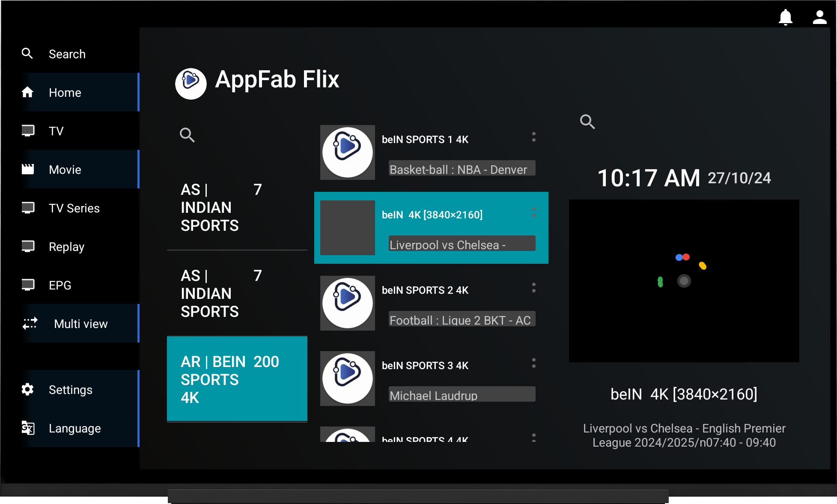
Task: Click the Football : Ligue 2 BKT program label
Action: tap(462, 319)
